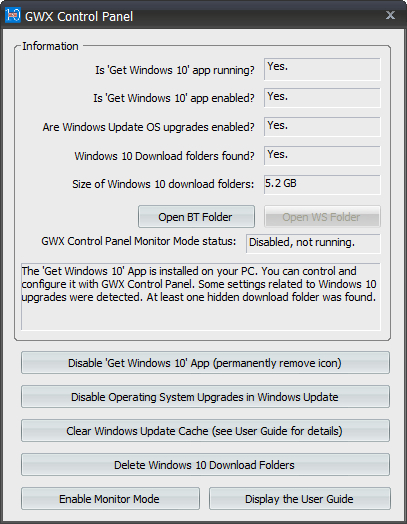Display the User Guide
Viewport: 407px width, 524px height.
[300, 499]
